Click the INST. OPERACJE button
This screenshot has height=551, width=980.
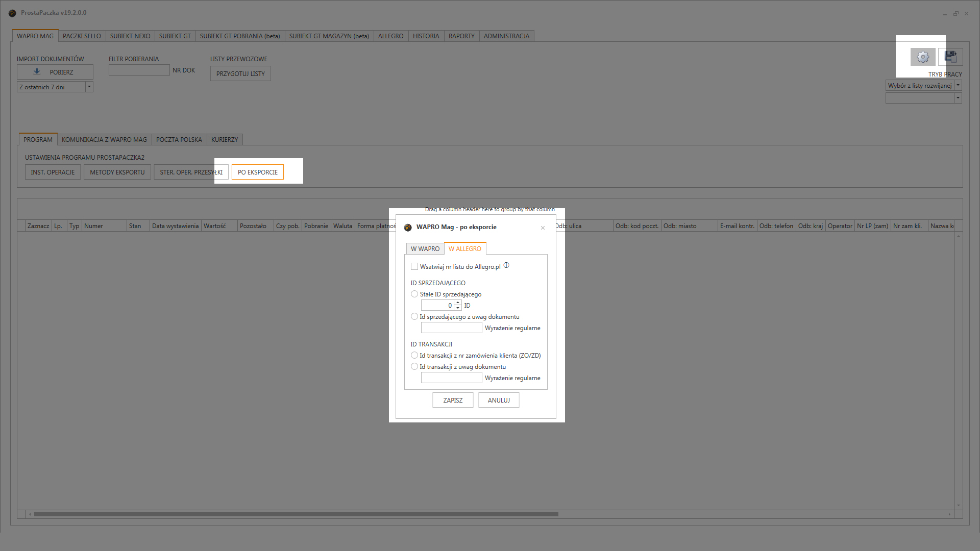(x=53, y=172)
